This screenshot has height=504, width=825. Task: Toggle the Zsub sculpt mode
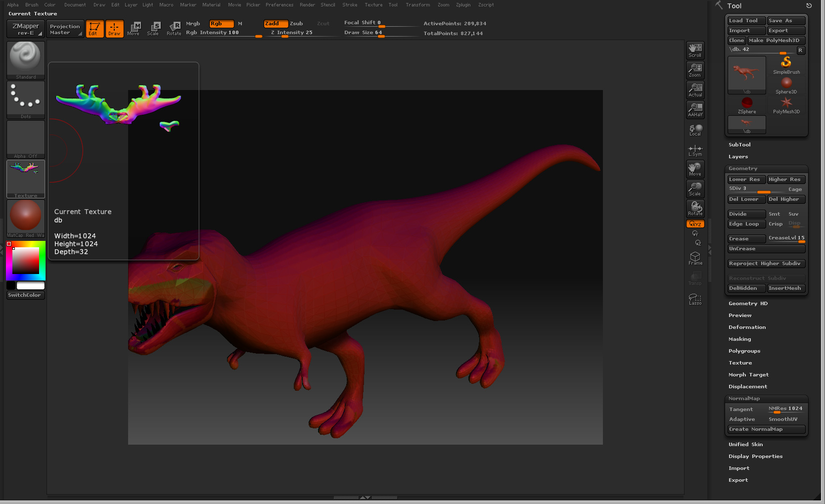[296, 23]
